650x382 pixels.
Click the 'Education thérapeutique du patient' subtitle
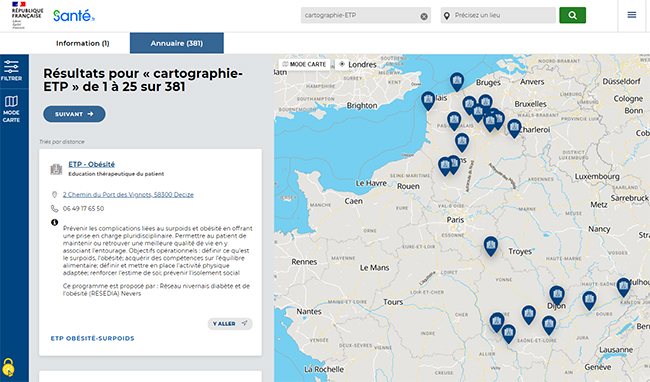tap(116, 174)
